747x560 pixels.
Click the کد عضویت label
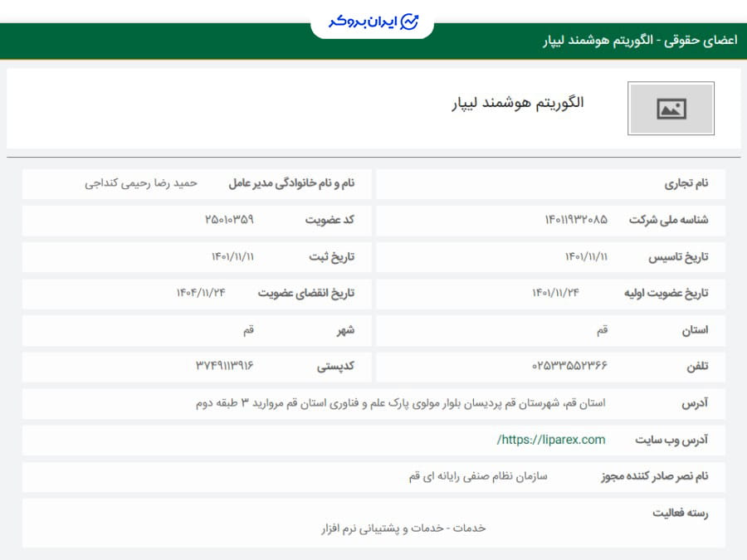pyautogui.click(x=330, y=220)
